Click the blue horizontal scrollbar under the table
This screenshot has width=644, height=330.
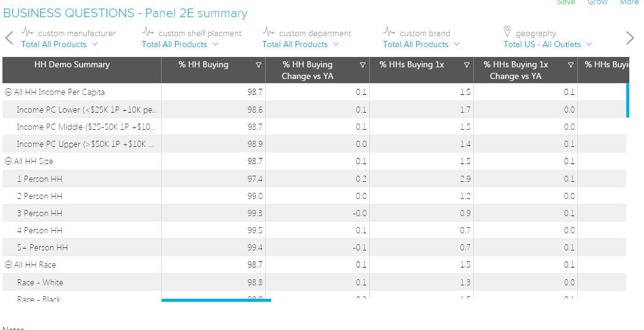[x=216, y=300]
